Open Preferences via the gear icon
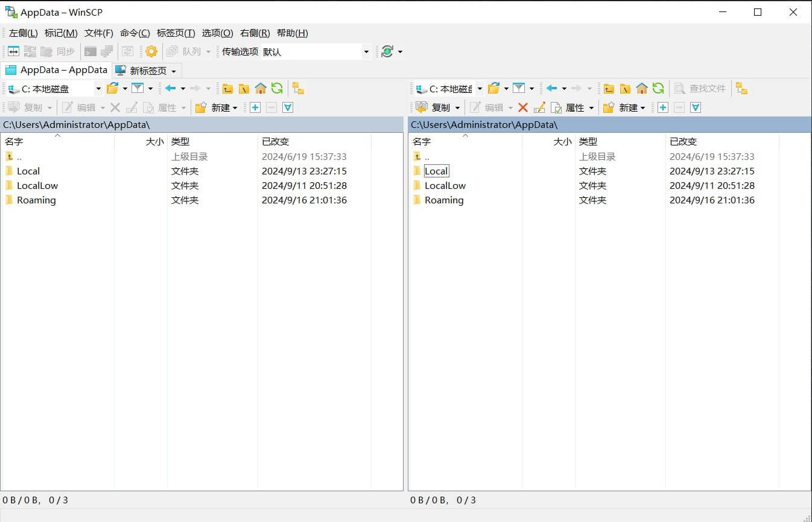The width and height of the screenshot is (812, 522). point(151,51)
